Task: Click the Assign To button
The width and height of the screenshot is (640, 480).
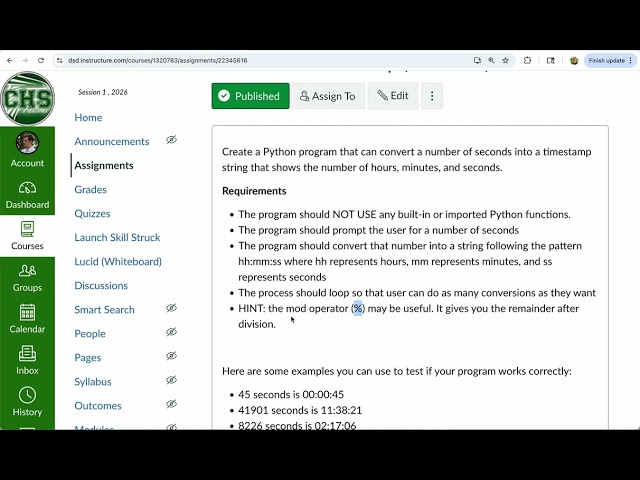Action: click(x=327, y=96)
